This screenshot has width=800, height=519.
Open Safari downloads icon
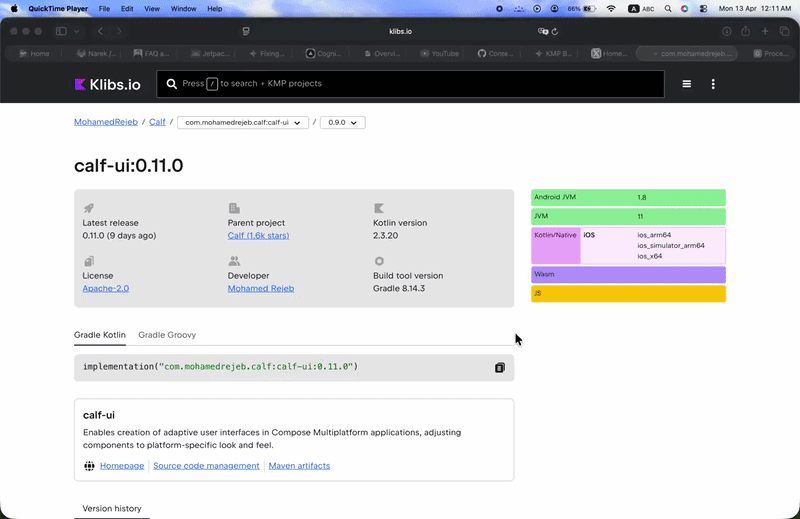pyautogui.click(x=727, y=31)
